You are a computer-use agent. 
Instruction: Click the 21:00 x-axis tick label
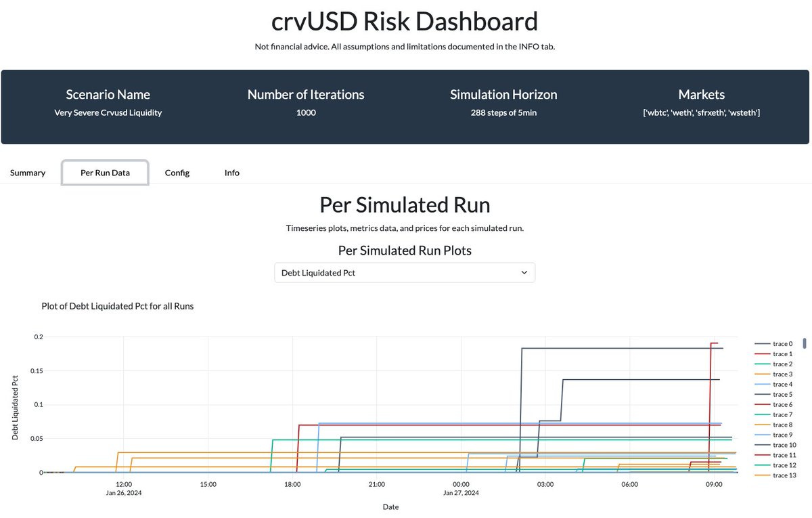377,484
